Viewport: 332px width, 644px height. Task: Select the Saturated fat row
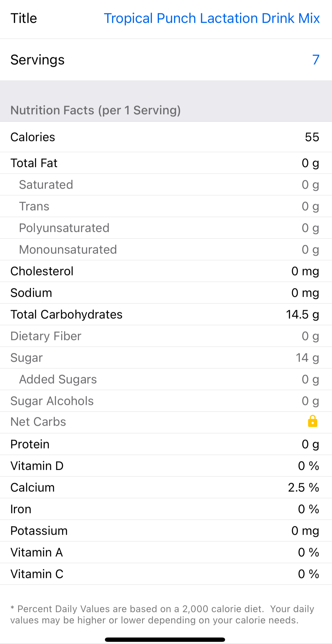(166, 185)
